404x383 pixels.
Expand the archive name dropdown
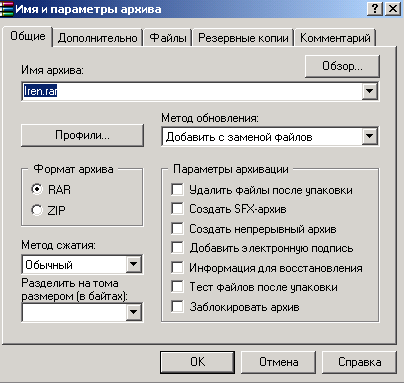[x=370, y=91]
